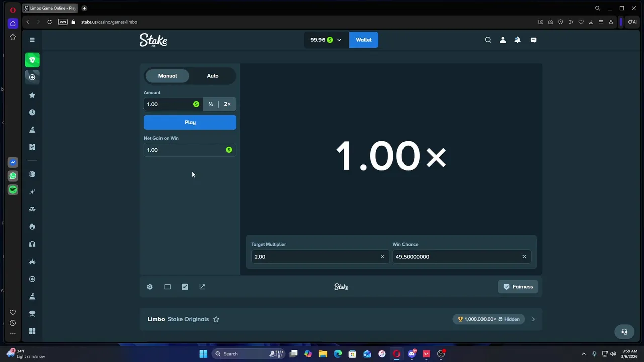This screenshot has width=644, height=362.
Task: Open Spotify in Opera sidebar
Action: (13, 190)
